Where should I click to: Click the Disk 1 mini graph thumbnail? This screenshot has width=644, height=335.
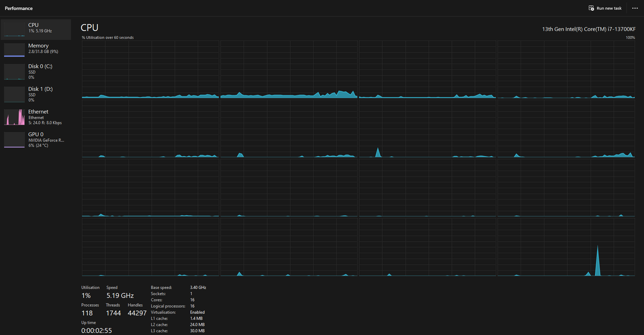(x=14, y=94)
